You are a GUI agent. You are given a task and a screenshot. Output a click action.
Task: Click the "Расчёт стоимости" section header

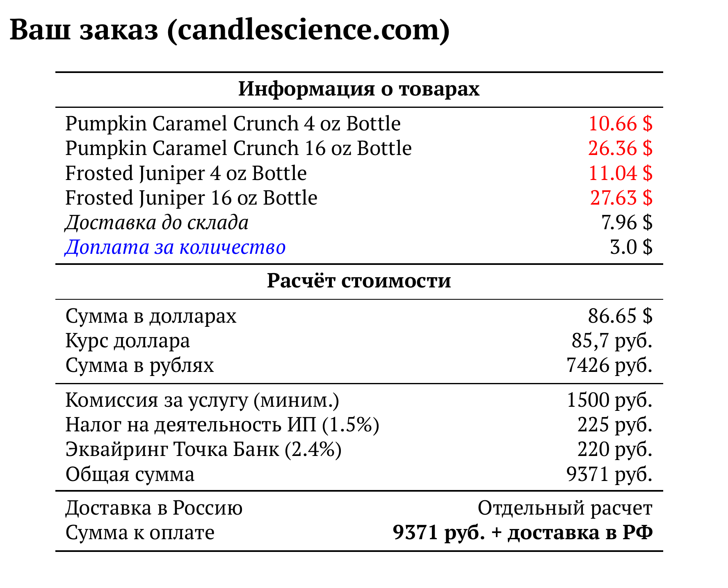tap(359, 281)
